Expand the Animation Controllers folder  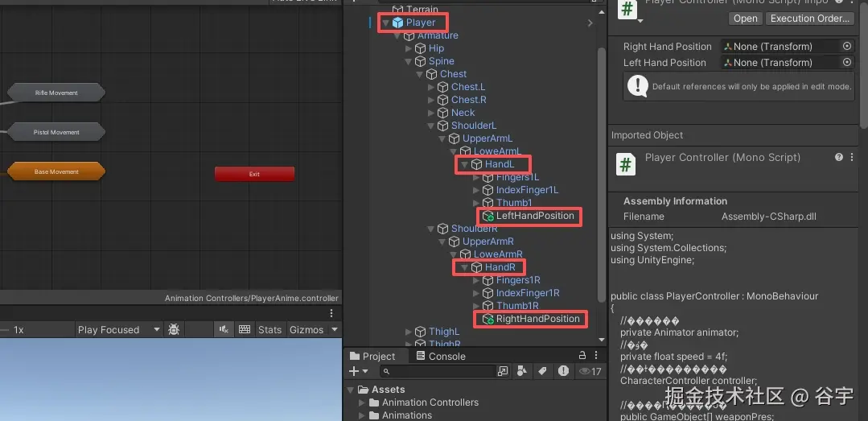point(362,402)
